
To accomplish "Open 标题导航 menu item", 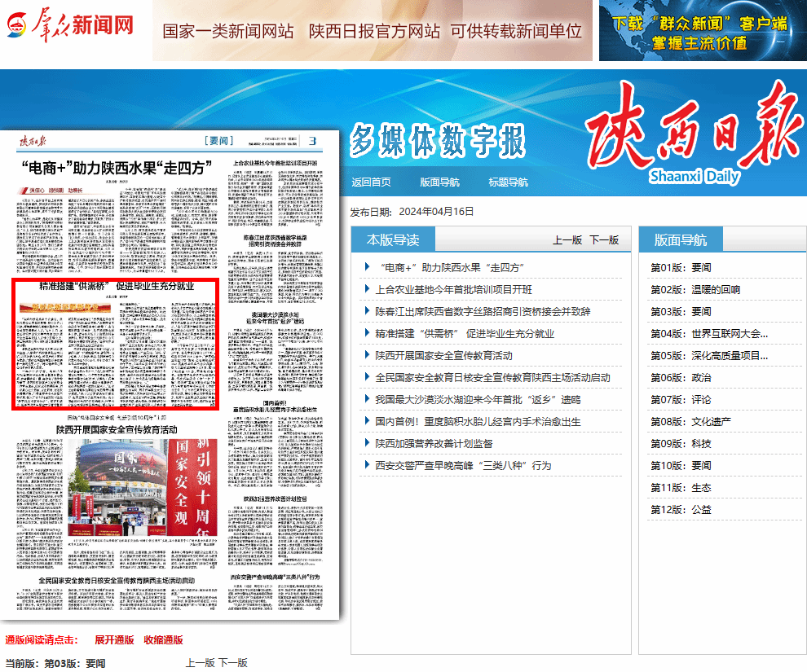I will click(508, 182).
